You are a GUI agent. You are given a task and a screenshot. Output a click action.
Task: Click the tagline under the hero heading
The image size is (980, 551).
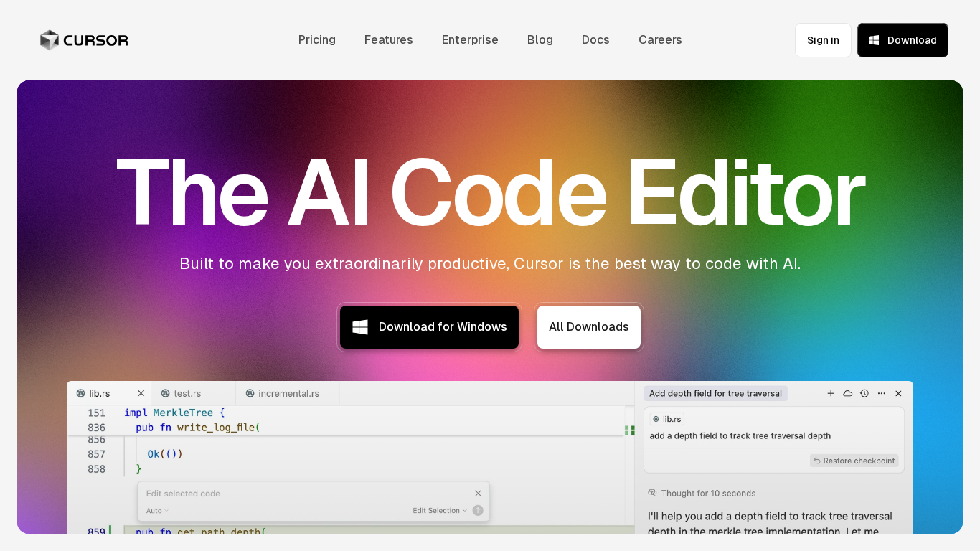click(x=490, y=264)
